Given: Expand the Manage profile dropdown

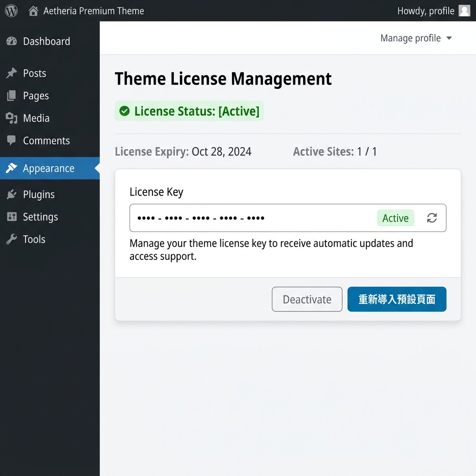Looking at the screenshot, I should pyautogui.click(x=416, y=38).
